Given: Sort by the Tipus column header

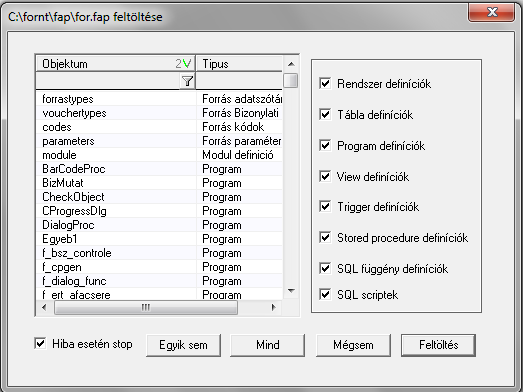Looking at the screenshot, I should 239,63.
